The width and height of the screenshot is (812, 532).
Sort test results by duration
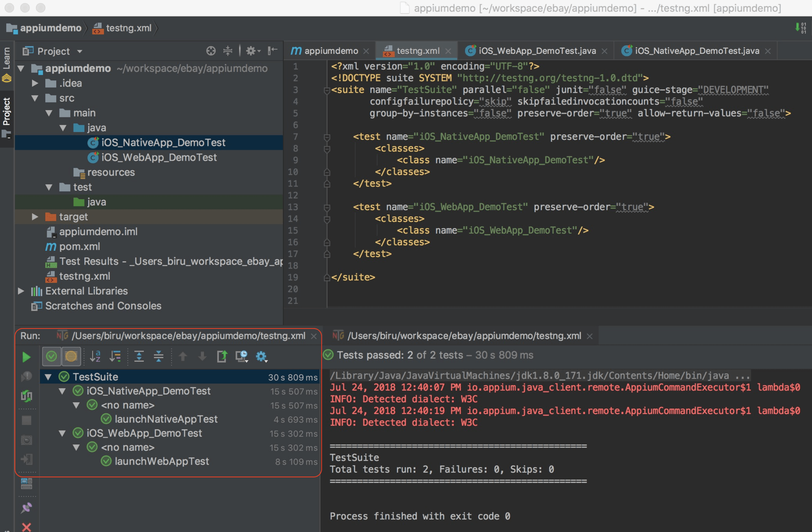click(115, 356)
